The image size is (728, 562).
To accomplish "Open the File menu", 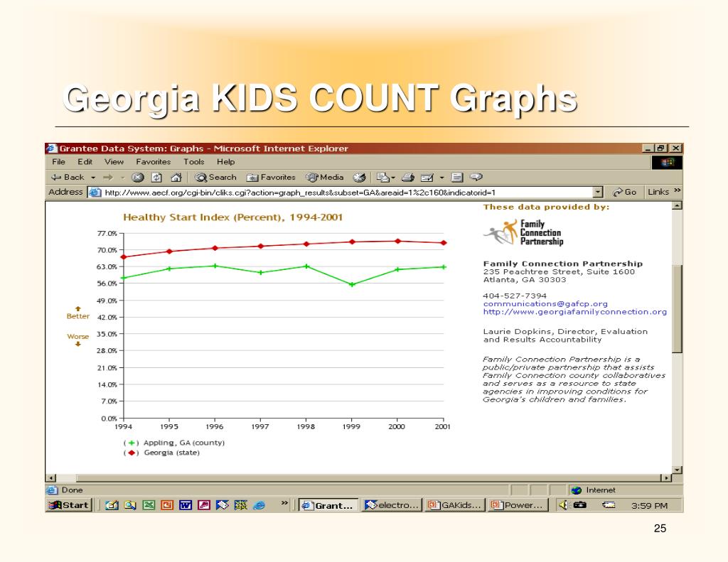I will click(58, 161).
